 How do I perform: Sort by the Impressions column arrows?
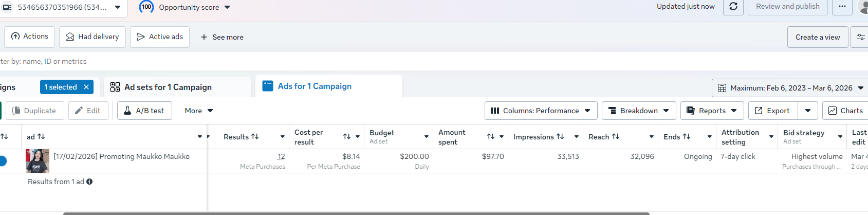coord(560,137)
